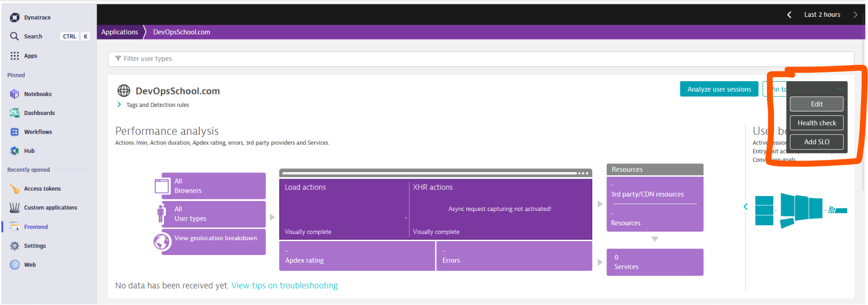Image resolution: width=868 pixels, height=305 pixels.
Task: Click the browser window icon beside All Browsers
Action: pos(162,186)
